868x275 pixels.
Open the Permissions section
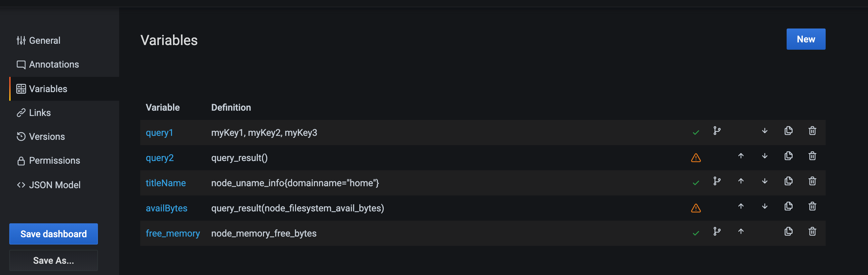(54, 161)
